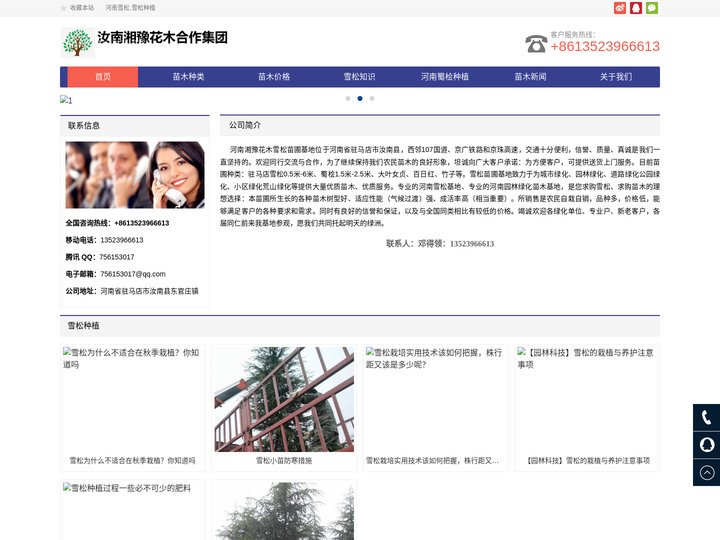Open the green WeChat icon

point(652,8)
